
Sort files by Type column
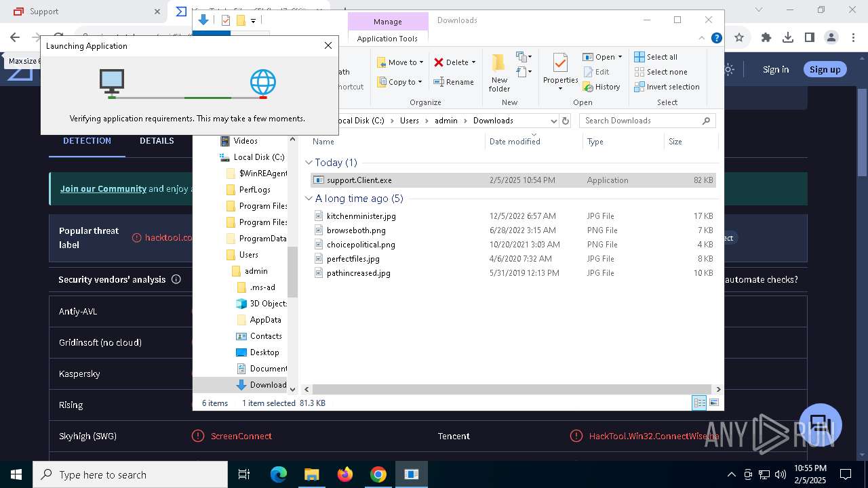click(623, 142)
